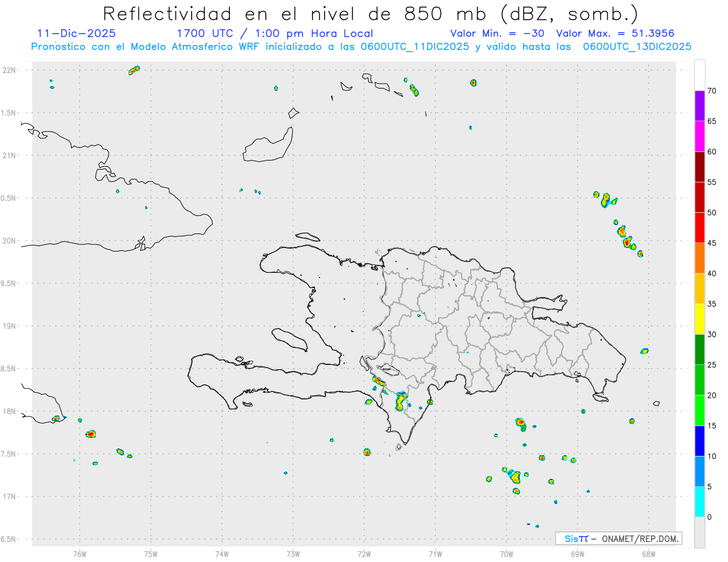This screenshot has height=562, width=728.
Task: Click the '25' colorbar value label
Action: [712, 365]
